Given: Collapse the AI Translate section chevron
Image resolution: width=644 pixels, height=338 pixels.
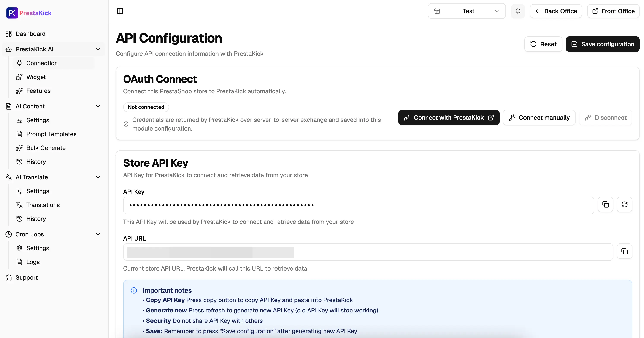Looking at the screenshot, I should (x=98, y=177).
